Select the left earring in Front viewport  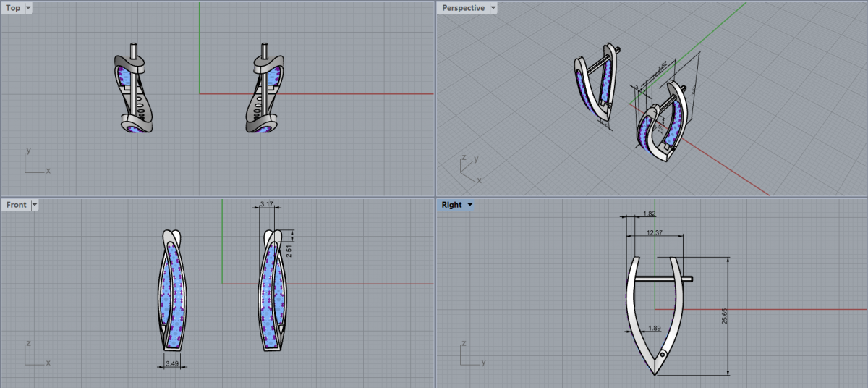[171, 290]
